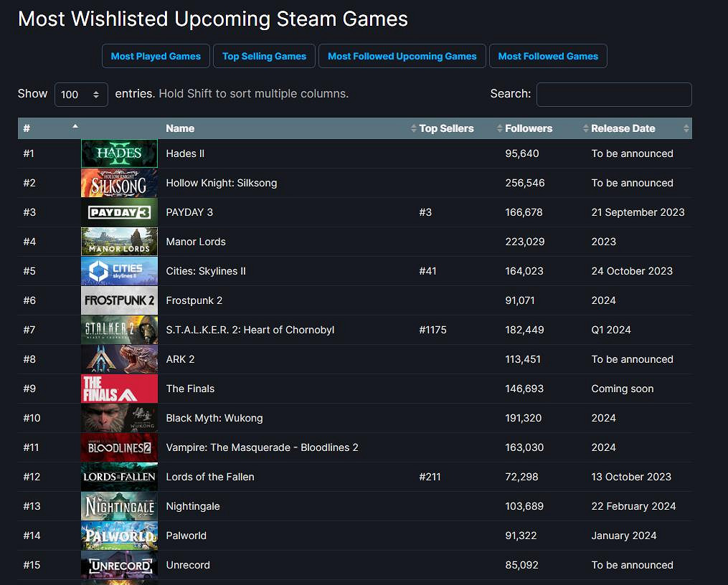Open the Hollow Knight: Silksong thumbnail image
Viewport: 728px width, 585px height.
coord(119,183)
